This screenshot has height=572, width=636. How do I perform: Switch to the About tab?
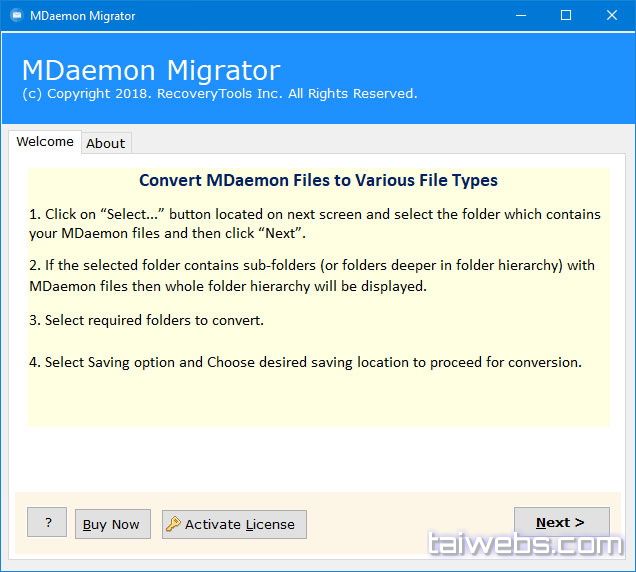[x=106, y=143]
